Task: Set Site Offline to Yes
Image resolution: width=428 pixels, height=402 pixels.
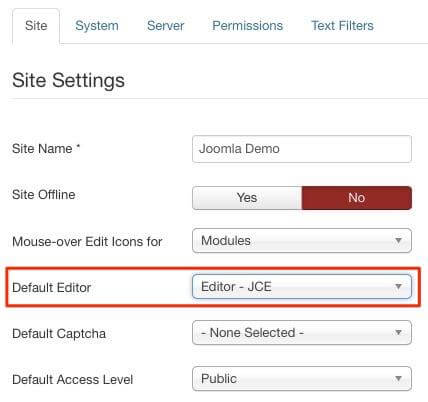Action: point(247,198)
